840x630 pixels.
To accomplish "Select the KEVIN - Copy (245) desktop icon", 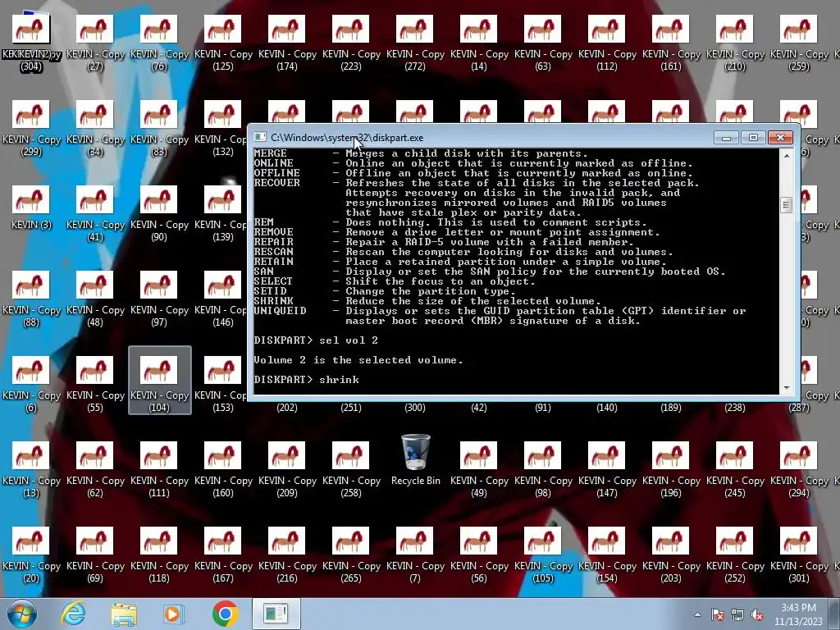I will (735, 468).
